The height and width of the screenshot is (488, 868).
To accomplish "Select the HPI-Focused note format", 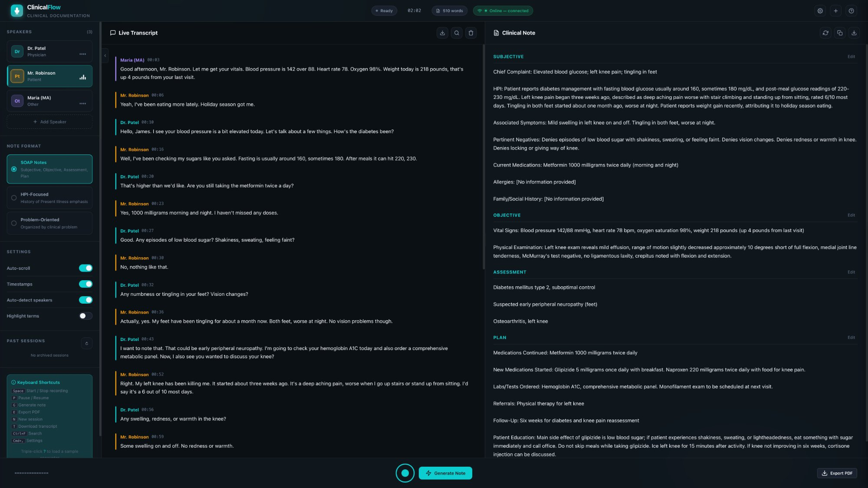I will pyautogui.click(x=49, y=197).
